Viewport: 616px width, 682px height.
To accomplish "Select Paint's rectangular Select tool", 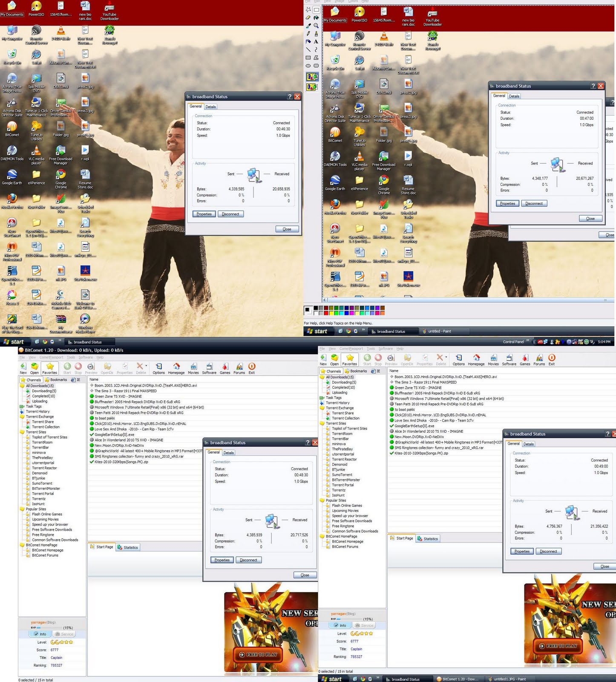I will pos(316,9).
